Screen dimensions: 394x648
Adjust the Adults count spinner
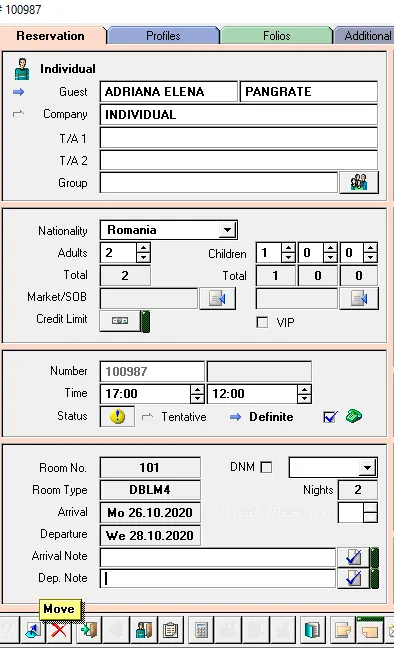tap(143, 253)
